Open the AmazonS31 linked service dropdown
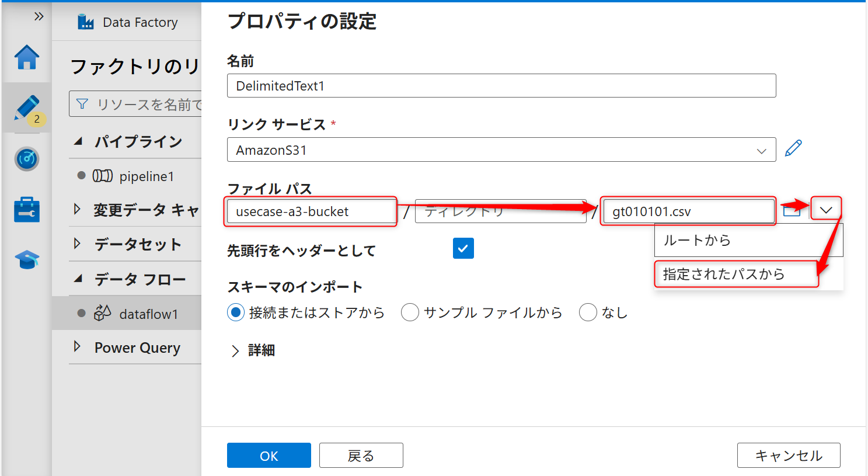Screen dimensions: 868x476 [x=761, y=150]
